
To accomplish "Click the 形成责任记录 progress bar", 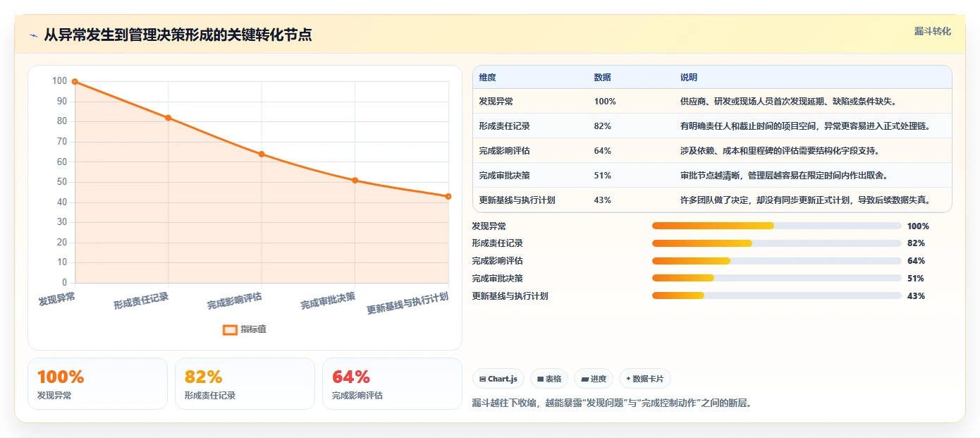I will pos(776,243).
